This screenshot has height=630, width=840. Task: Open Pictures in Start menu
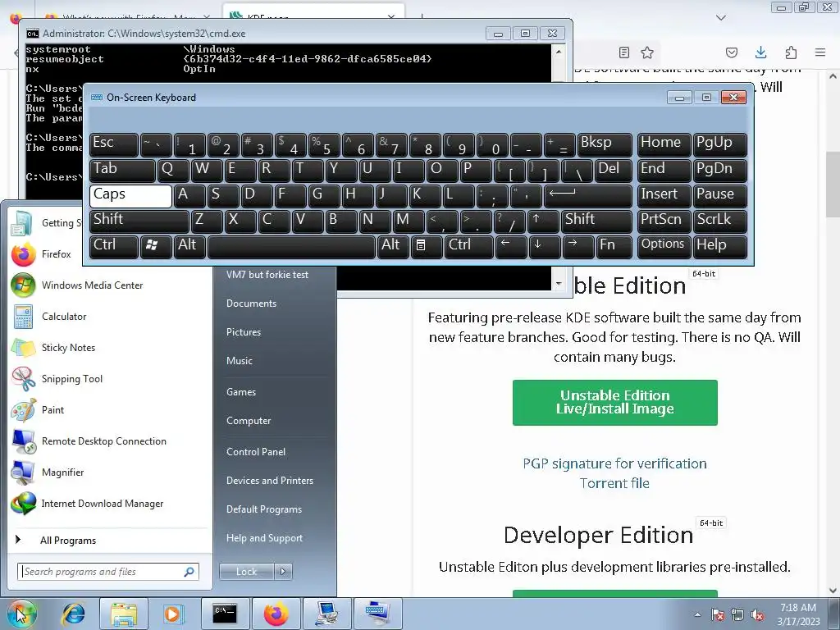pos(243,332)
